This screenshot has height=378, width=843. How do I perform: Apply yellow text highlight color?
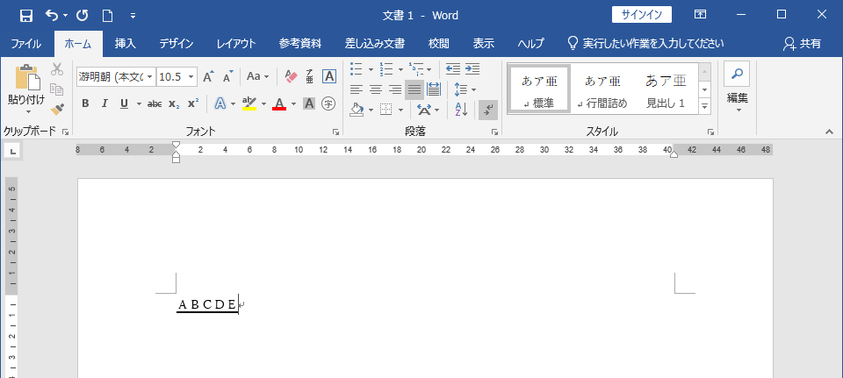tap(249, 104)
